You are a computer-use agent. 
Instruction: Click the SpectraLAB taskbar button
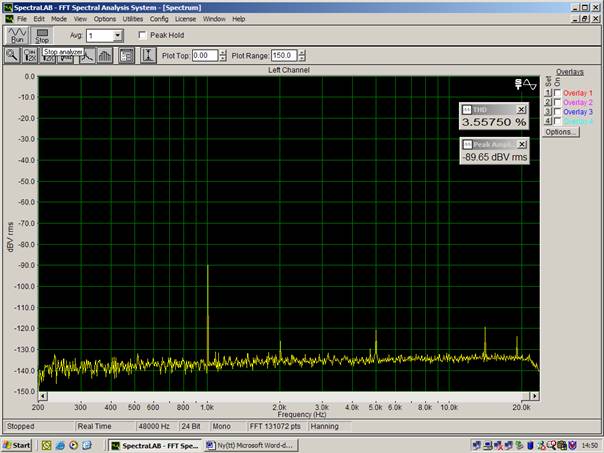154,445
